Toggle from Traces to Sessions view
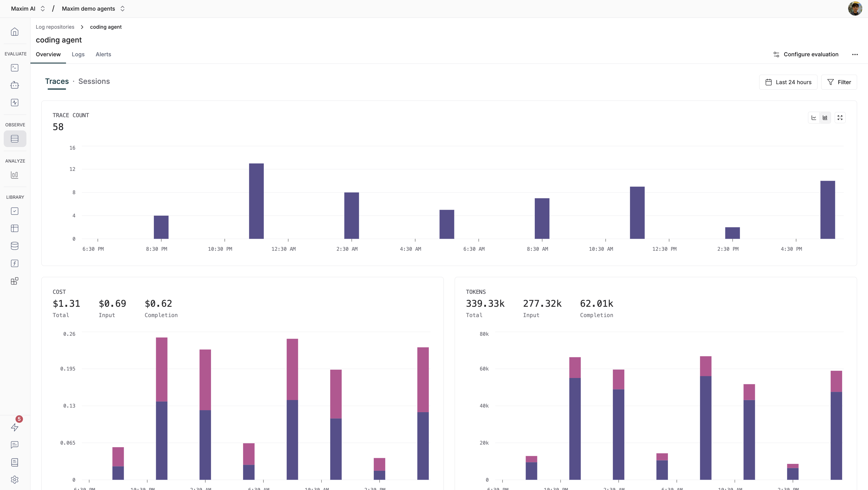This screenshot has height=490, width=868. (94, 81)
